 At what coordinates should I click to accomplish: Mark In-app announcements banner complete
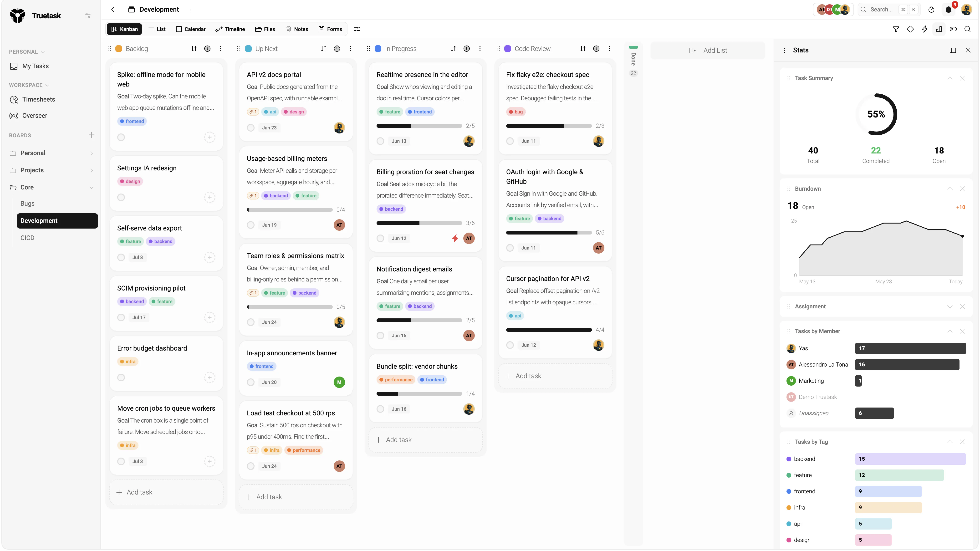click(x=251, y=383)
